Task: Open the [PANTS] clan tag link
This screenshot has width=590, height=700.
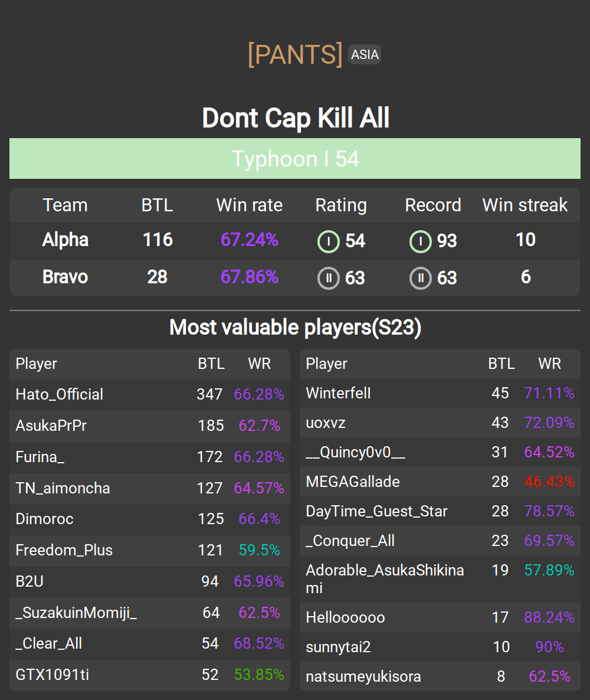Action: 295,55
